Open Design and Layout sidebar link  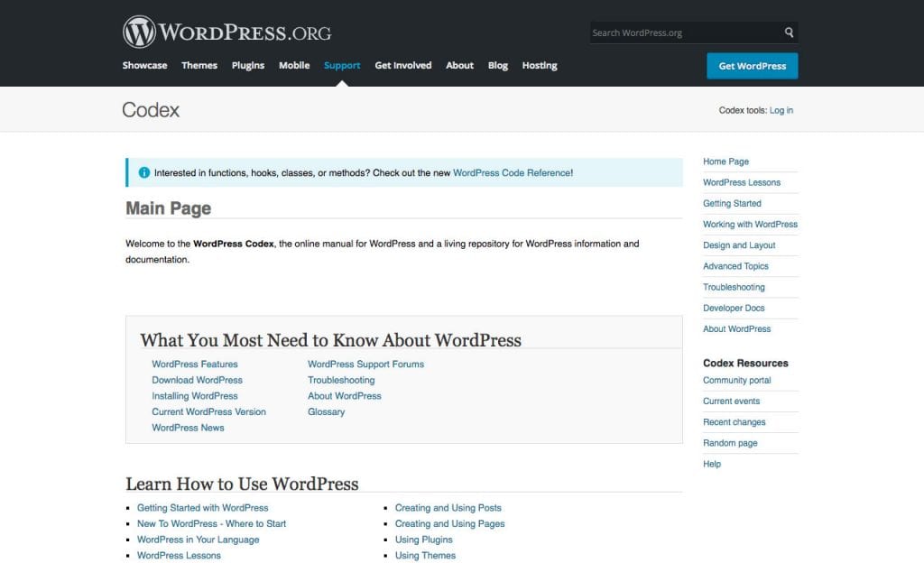click(739, 245)
